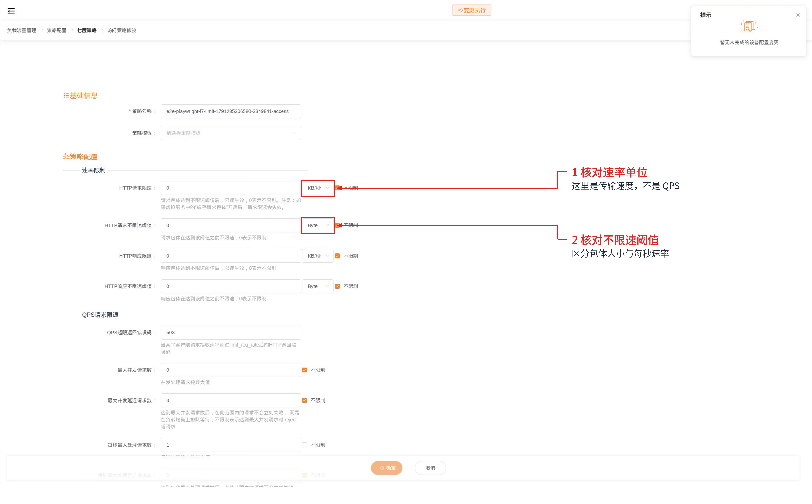This screenshot has width=812, height=504.
Task: Change HTTP请求不限速阈值 Byte unit dropdown
Action: click(318, 225)
